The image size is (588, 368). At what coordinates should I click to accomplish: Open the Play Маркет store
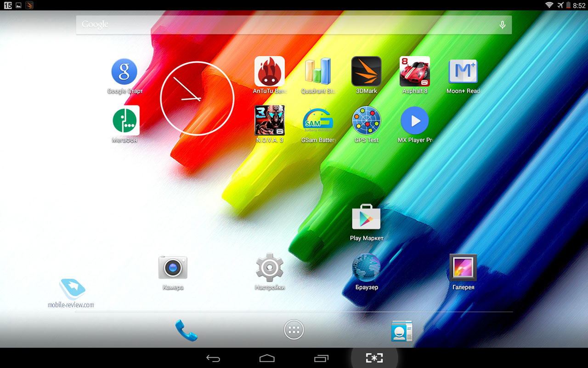click(x=366, y=218)
